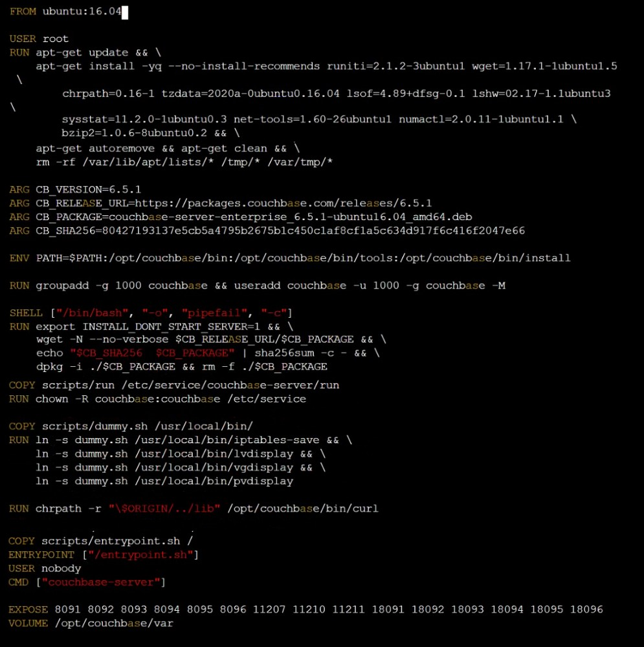The width and height of the screenshot is (644, 647).
Task: Click '/var/lib/apt/lists/*' path text
Action: [148, 162]
